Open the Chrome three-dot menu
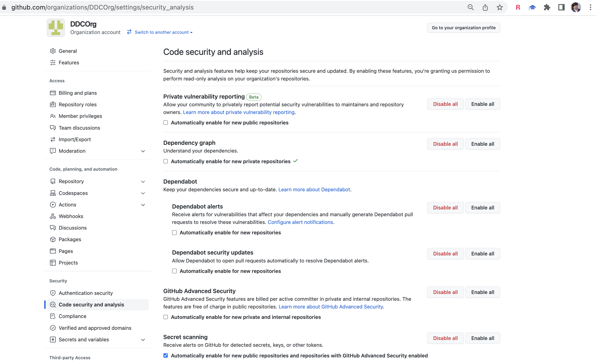This screenshot has width=596, height=364. (590, 7)
